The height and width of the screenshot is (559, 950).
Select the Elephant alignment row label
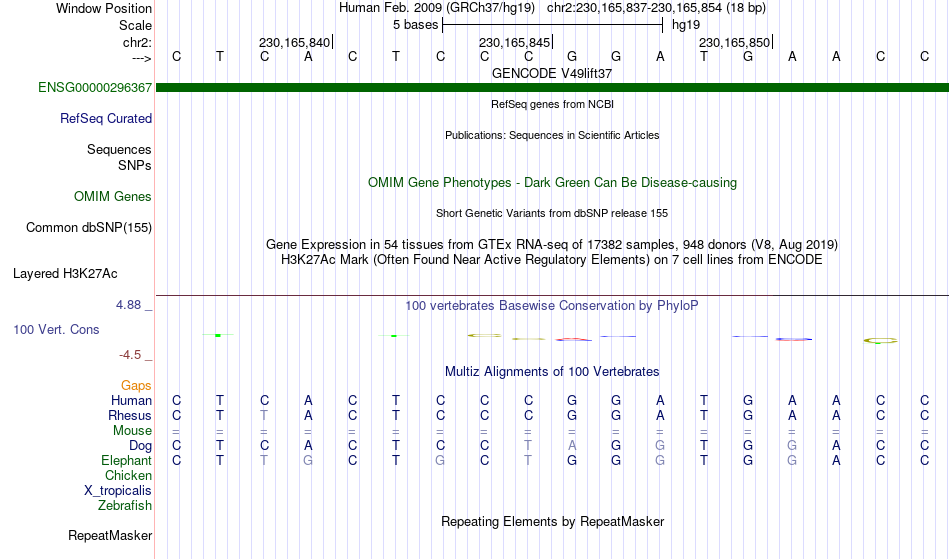click(x=127, y=461)
